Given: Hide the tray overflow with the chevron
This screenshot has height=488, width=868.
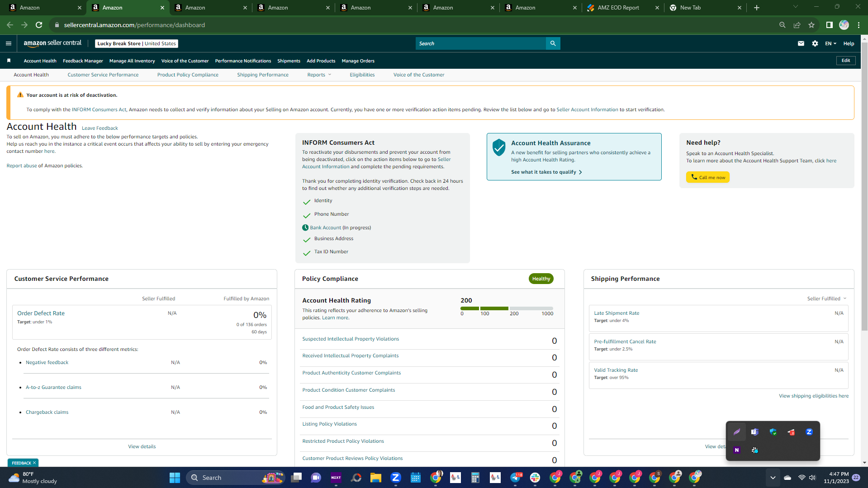Looking at the screenshot, I should (773, 478).
